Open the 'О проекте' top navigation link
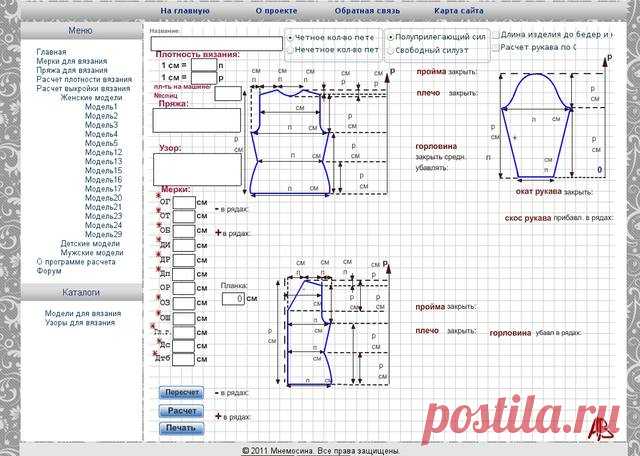This screenshot has height=456, width=640. 276,11
